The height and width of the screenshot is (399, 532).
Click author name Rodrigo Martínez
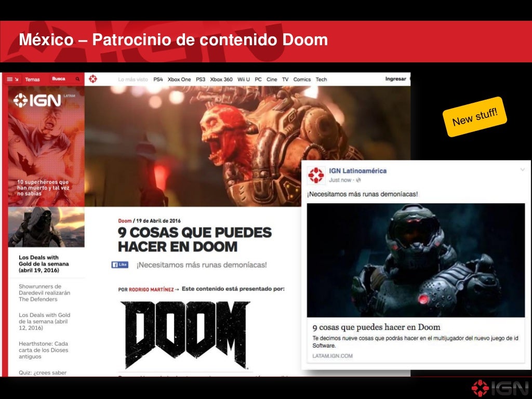151,289
